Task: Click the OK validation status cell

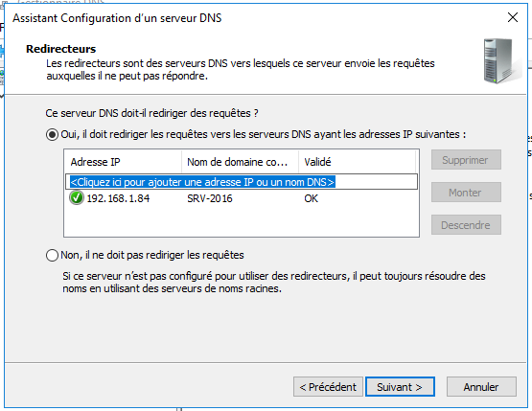Action: (x=312, y=198)
